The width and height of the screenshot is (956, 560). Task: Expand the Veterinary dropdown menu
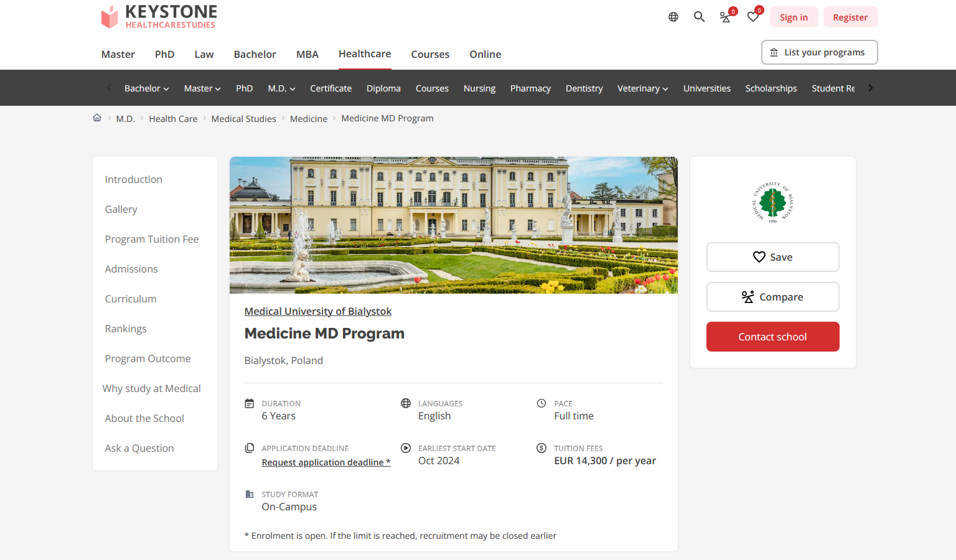(x=642, y=88)
